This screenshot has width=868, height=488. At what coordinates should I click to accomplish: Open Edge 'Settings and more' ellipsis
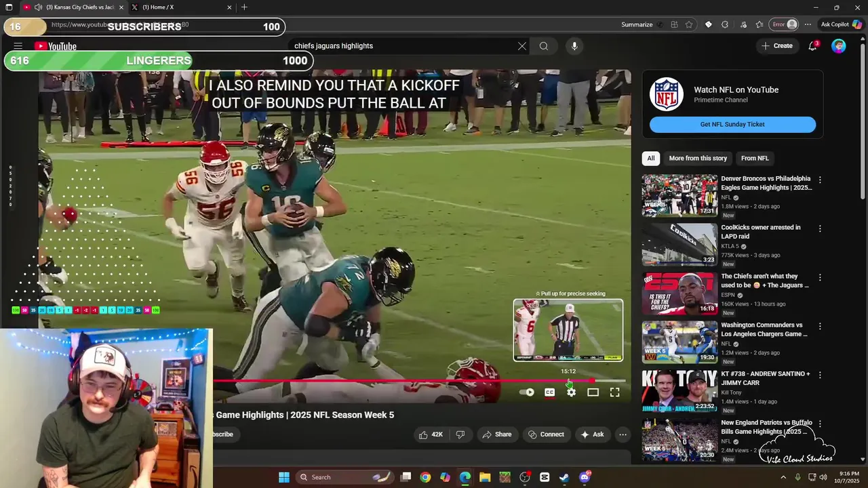coord(808,24)
